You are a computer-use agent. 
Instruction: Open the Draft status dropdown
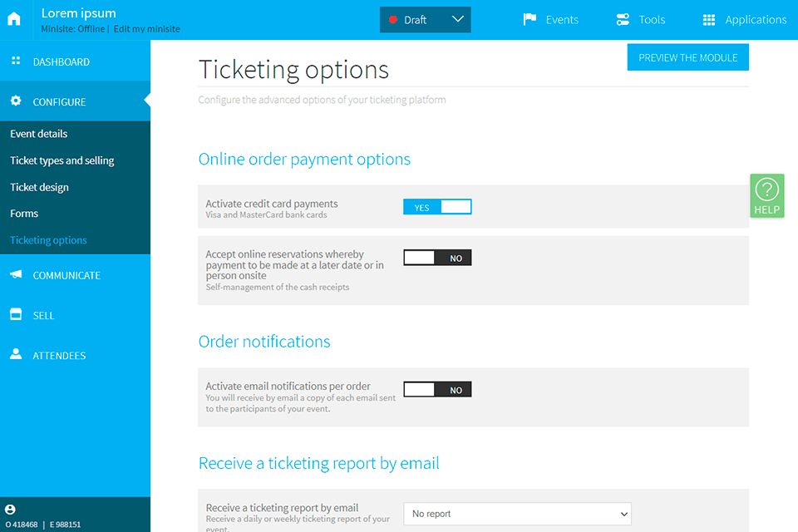click(425, 20)
